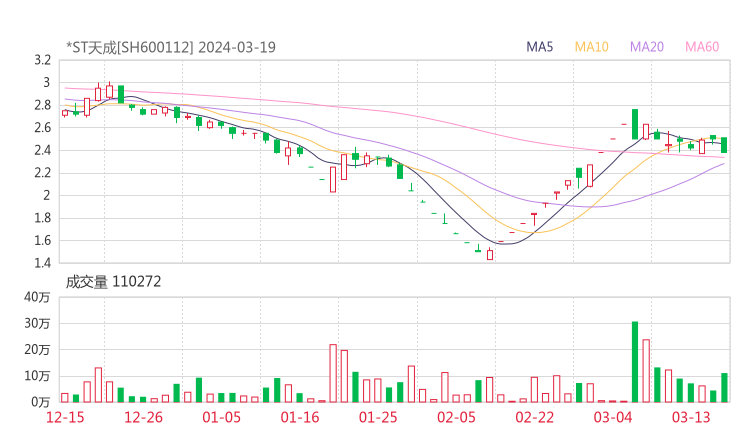This screenshot has height=440, width=740.
Task: Click the MA60 legend label
Action: click(702, 47)
